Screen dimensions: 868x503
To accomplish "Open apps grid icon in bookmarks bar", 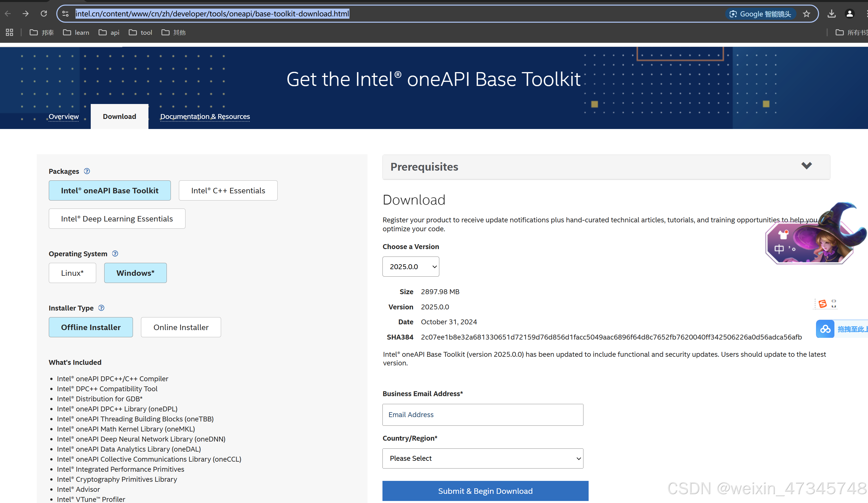I will [x=9, y=32].
